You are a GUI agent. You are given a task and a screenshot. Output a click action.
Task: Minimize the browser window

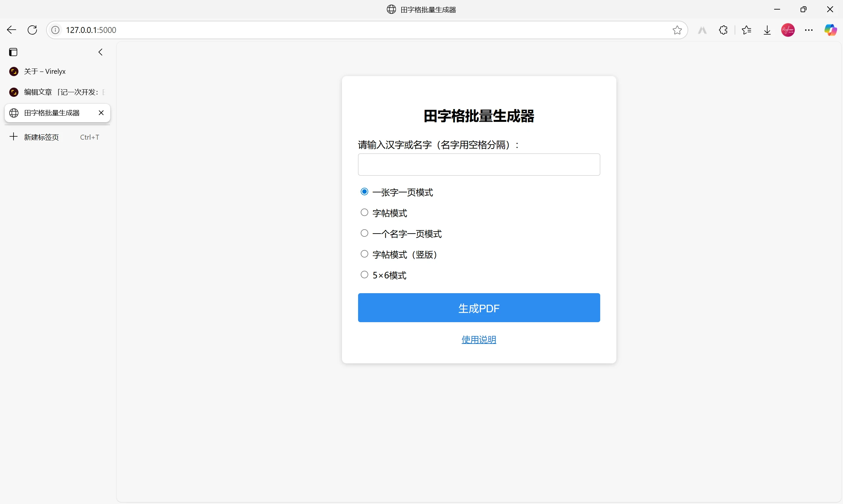click(x=777, y=10)
